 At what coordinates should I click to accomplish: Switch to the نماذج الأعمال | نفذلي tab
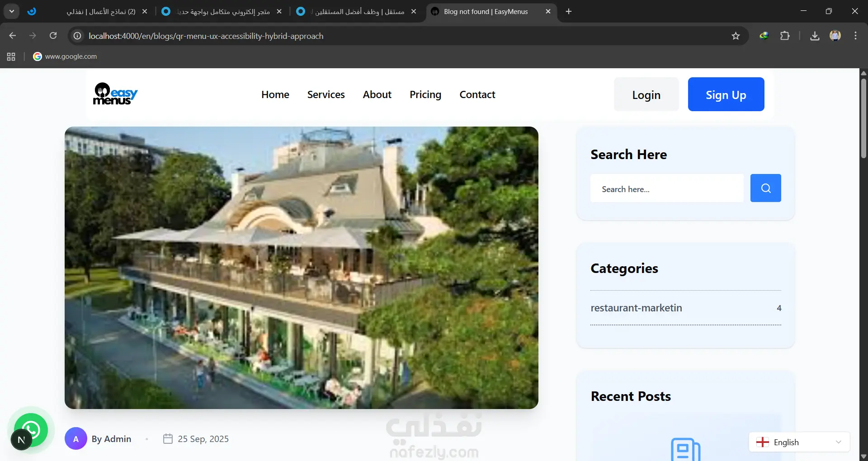[x=88, y=11]
